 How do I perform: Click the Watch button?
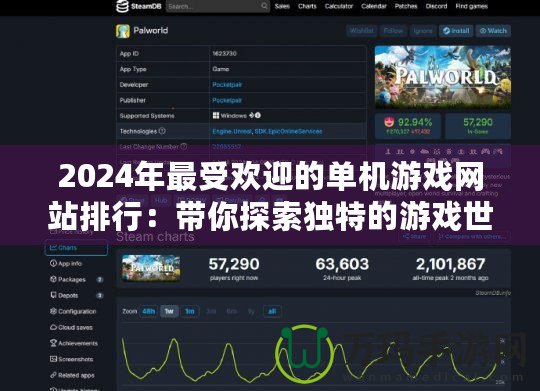(494, 31)
